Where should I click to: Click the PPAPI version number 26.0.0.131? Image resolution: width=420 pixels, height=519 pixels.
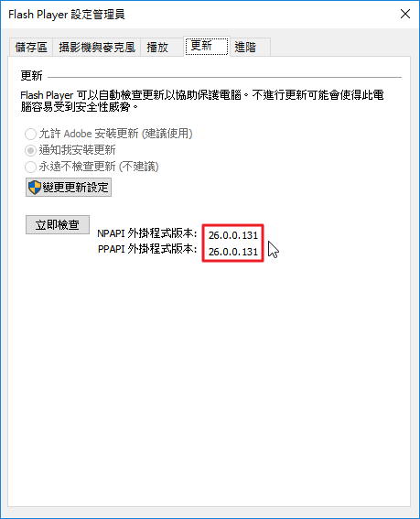(x=233, y=252)
